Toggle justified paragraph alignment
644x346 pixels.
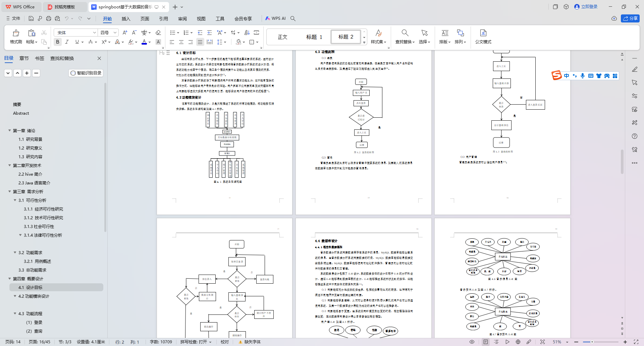(x=200, y=42)
